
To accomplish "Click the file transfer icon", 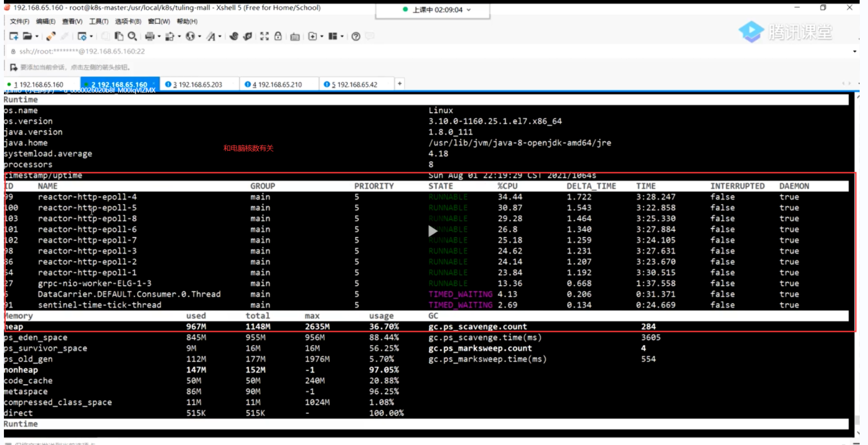I will (x=170, y=36).
